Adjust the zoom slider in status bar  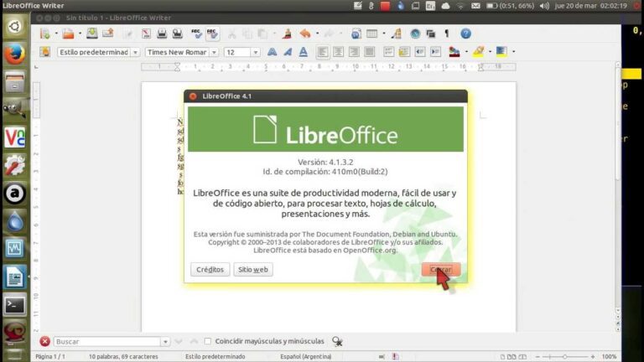[565, 357]
